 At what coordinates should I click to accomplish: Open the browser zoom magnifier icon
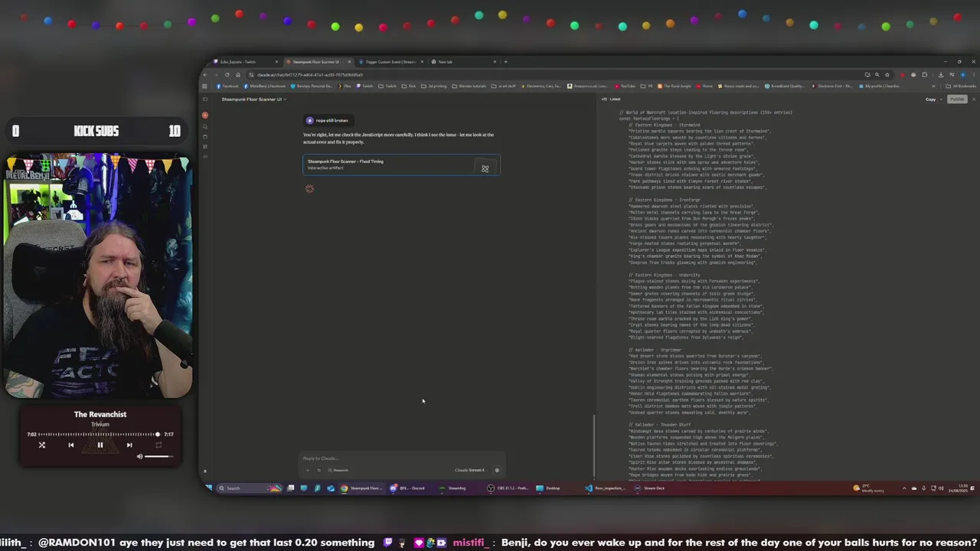877,74
